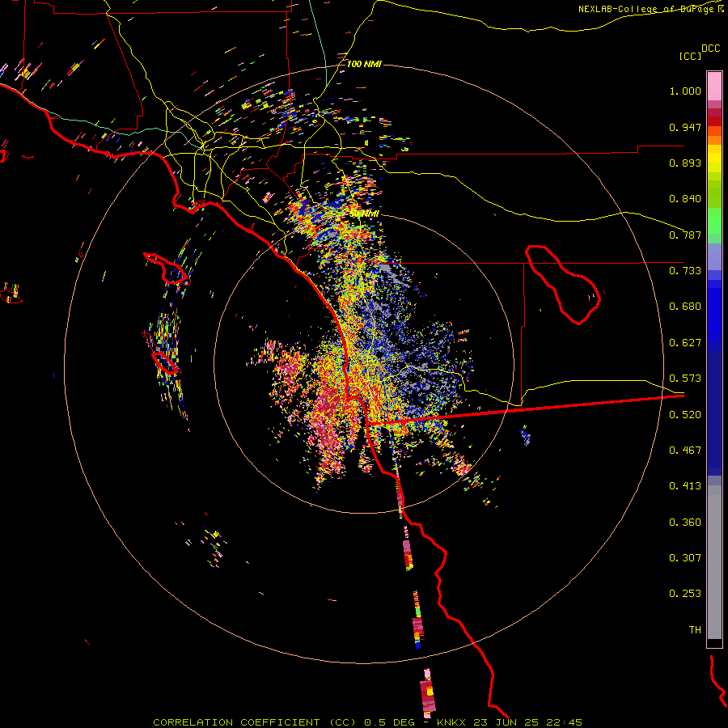728x728 pixels.
Task: Click the 0.680 scale value
Action: (x=685, y=307)
